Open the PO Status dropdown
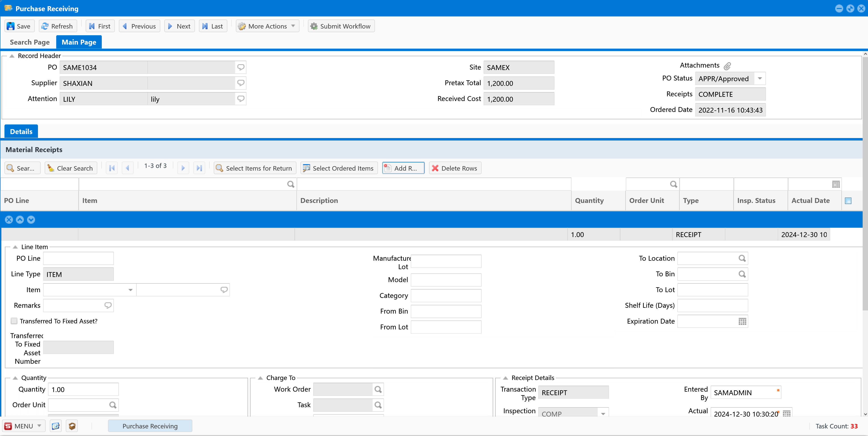This screenshot has height=436, width=868. coord(760,79)
